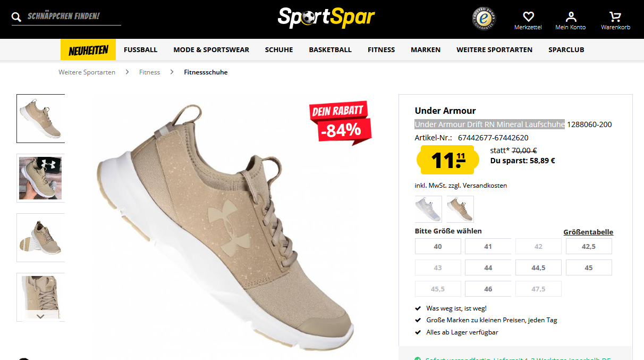
Task: Select size 40
Action: [x=438, y=246]
